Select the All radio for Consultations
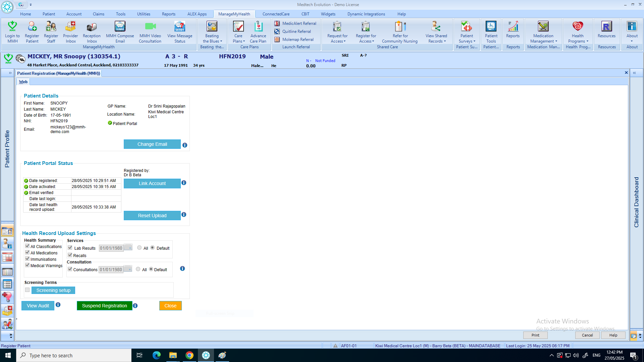644x362 pixels. point(138,269)
